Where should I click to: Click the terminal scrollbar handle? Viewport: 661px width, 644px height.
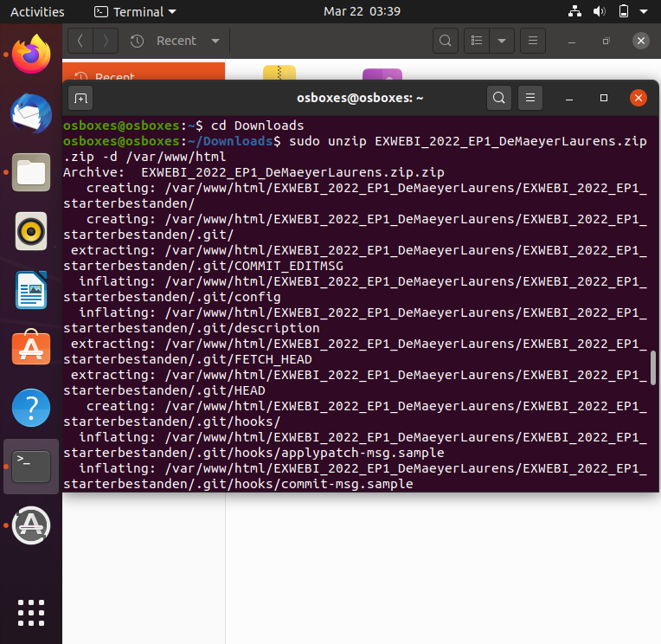pos(653,367)
